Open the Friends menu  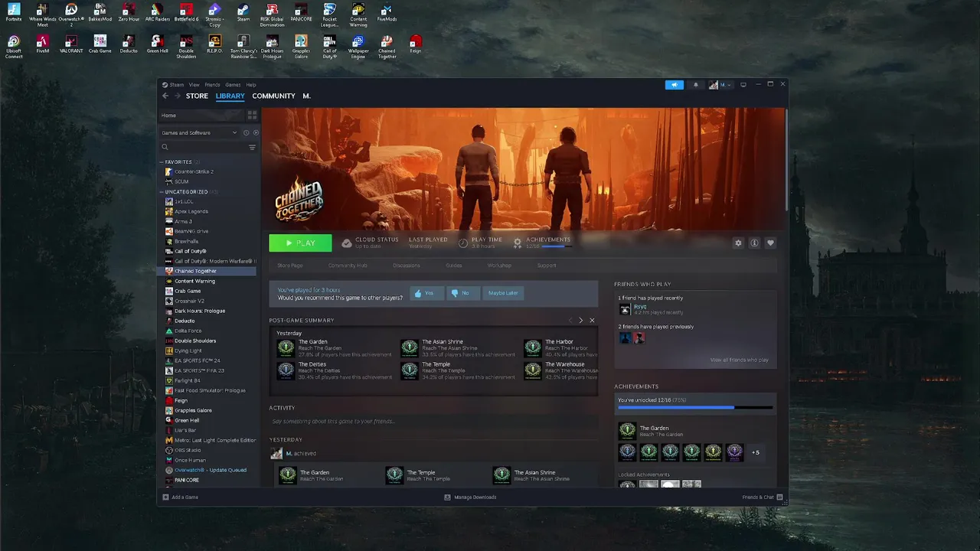click(x=212, y=85)
